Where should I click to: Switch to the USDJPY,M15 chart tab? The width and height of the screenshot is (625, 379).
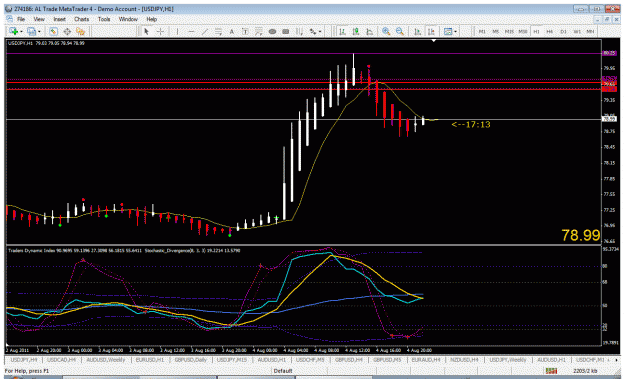tap(232, 360)
